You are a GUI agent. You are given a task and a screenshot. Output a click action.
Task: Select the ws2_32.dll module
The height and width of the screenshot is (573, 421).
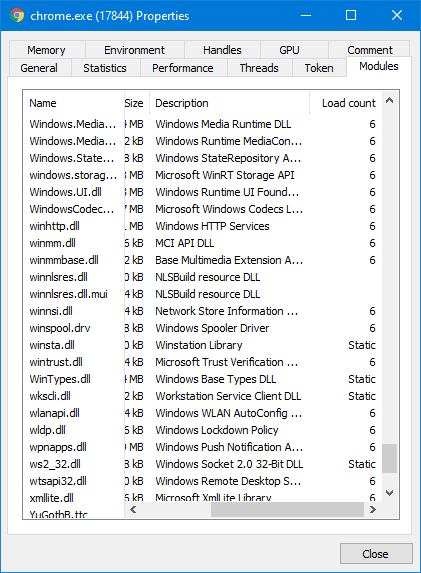[202, 464]
